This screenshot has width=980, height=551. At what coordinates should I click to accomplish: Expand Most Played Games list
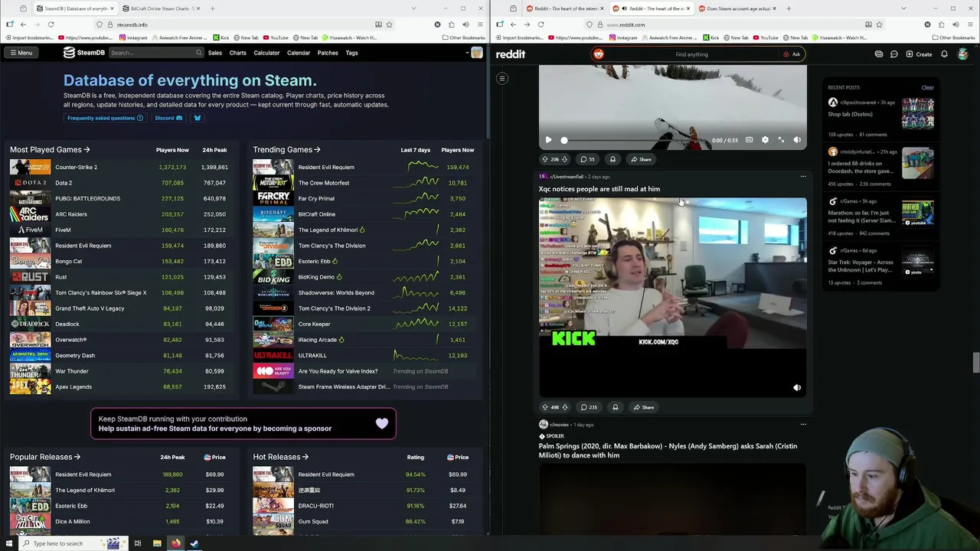point(50,150)
